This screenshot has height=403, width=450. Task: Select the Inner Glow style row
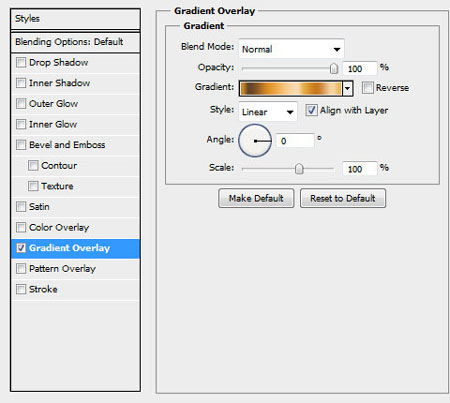[x=75, y=124]
